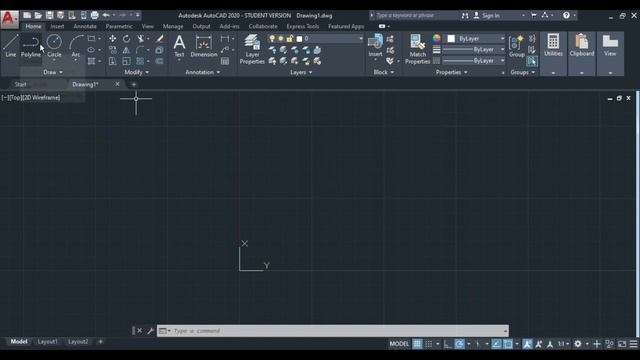Screen dimensions: 640x360
Task: Add a new drawing tab with plus
Action: (x=133, y=84)
